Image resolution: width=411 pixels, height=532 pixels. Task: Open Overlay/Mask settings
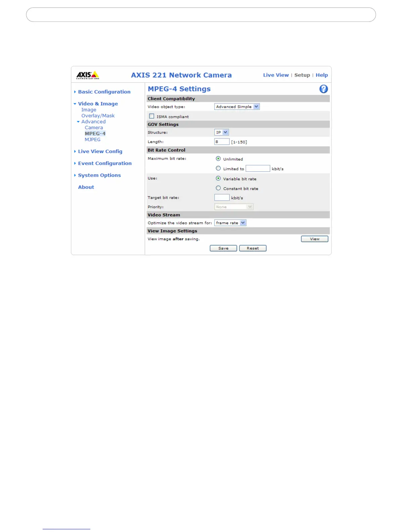click(x=98, y=116)
